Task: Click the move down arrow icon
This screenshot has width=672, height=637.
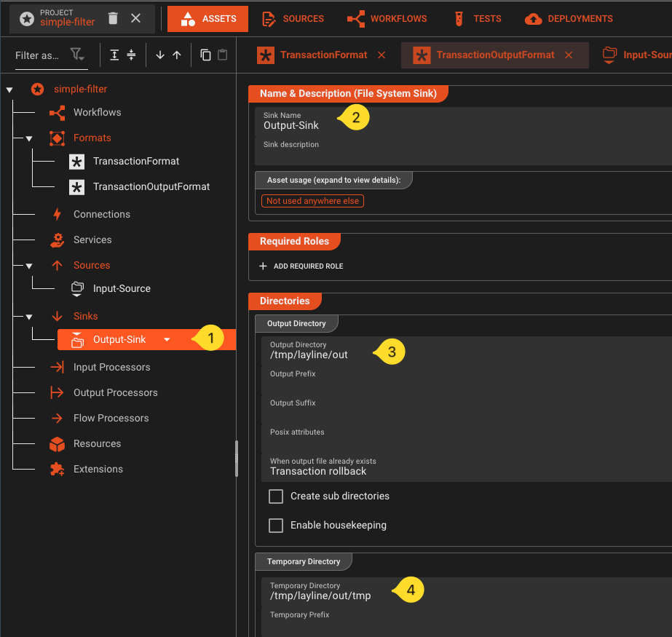Action: [160, 55]
